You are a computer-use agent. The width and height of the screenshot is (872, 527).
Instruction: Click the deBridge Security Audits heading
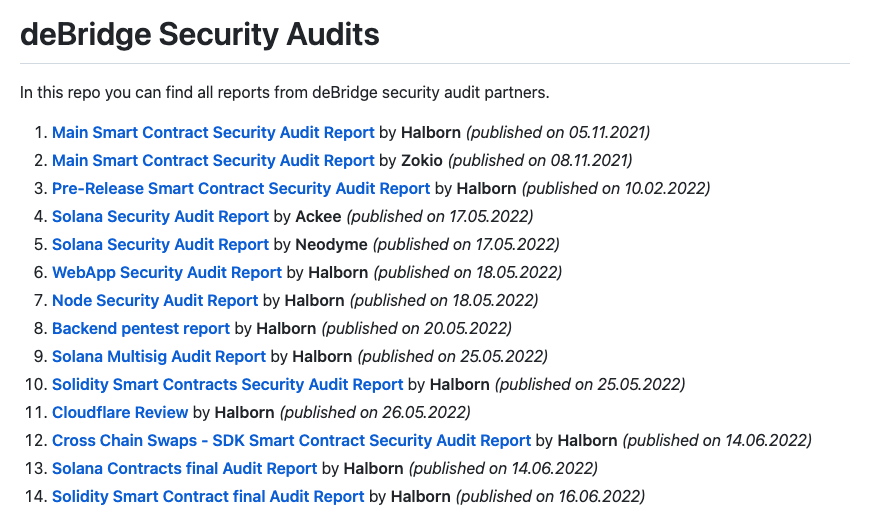tap(200, 34)
